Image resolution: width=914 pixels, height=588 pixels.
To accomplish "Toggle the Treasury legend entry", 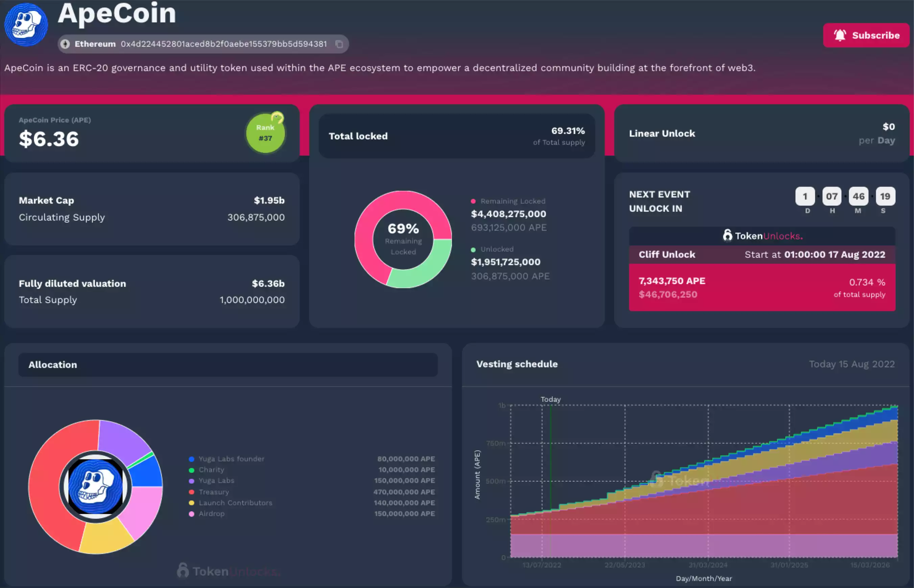I will (213, 492).
